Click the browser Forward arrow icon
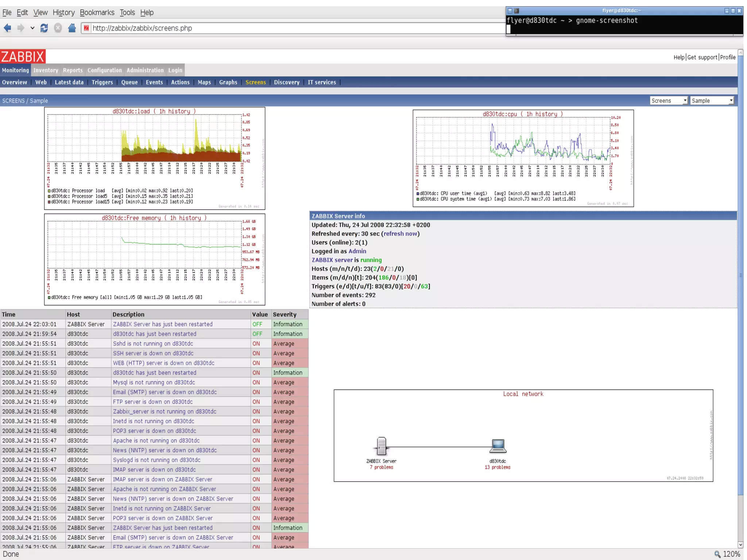 (x=21, y=28)
